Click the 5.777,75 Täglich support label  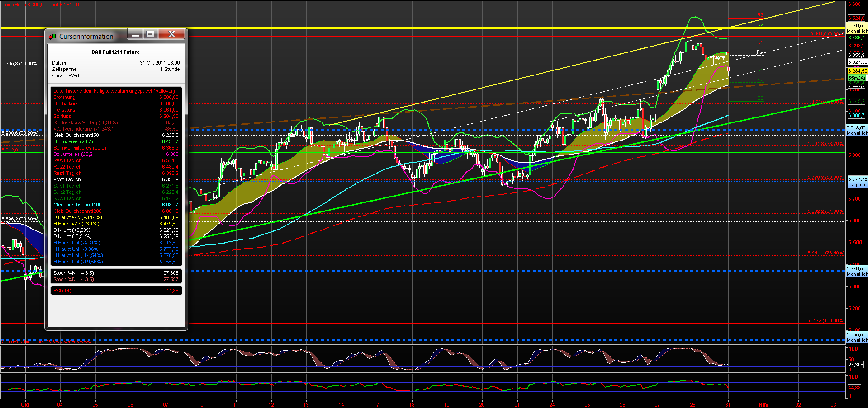point(856,181)
